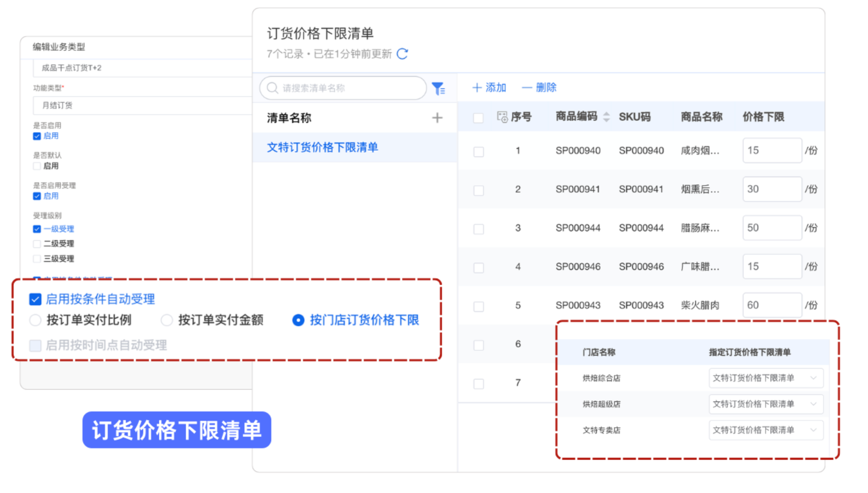Select 文特订货价格下限清单 in the list
This screenshot has width=868, height=493.
322,147
